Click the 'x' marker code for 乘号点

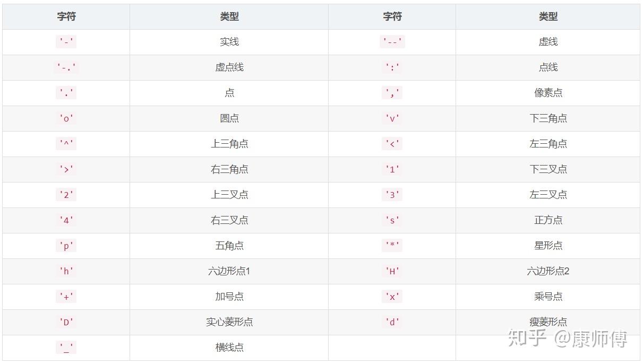click(x=392, y=297)
